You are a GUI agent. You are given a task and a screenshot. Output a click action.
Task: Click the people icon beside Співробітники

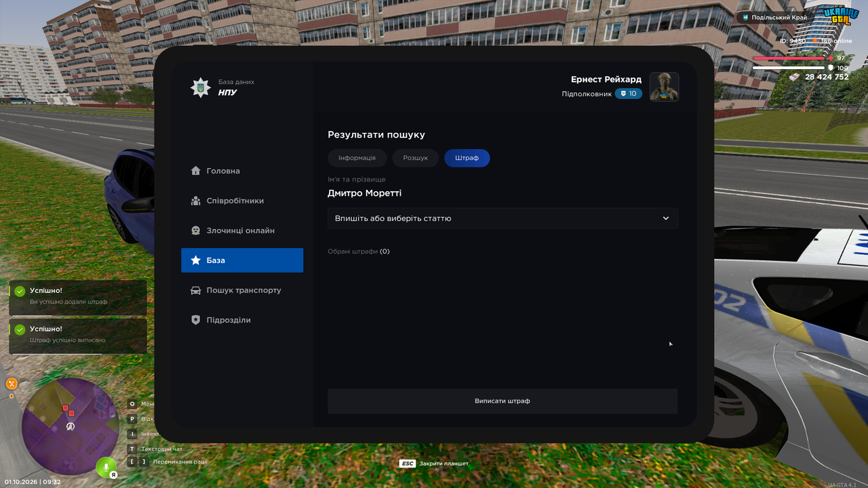pos(196,201)
